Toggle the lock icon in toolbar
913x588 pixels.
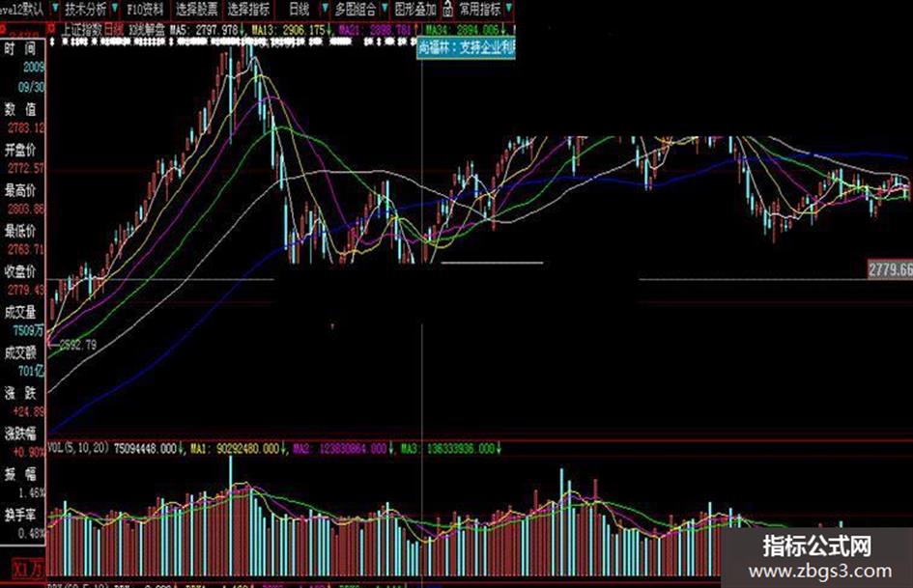click(x=447, y=9)
